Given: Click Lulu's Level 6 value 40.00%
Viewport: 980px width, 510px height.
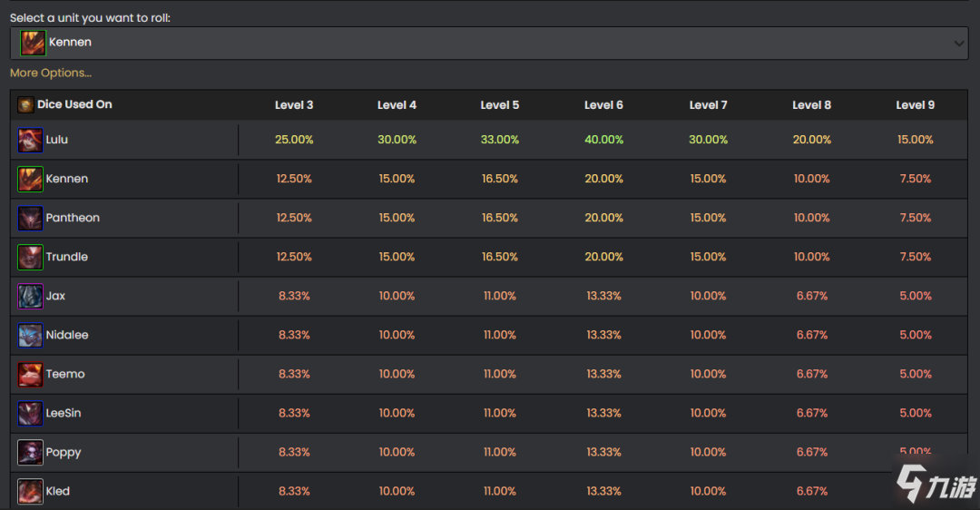Looking at the screenshot, I should (x=603, y=140).
